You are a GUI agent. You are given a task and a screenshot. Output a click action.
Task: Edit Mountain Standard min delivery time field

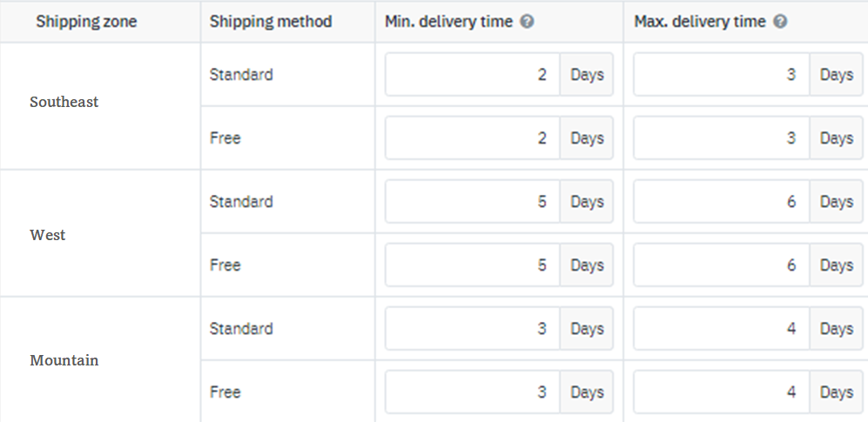(473, 329)
